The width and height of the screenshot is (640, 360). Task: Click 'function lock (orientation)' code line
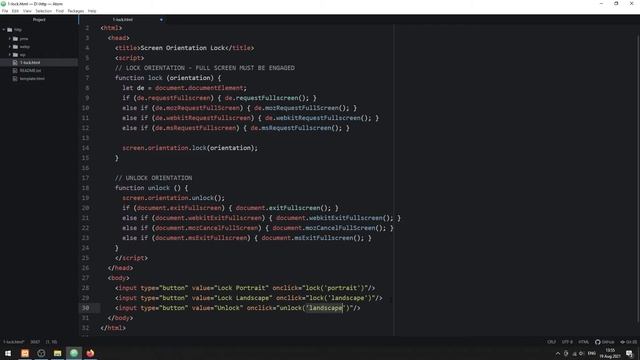point(168,78)
